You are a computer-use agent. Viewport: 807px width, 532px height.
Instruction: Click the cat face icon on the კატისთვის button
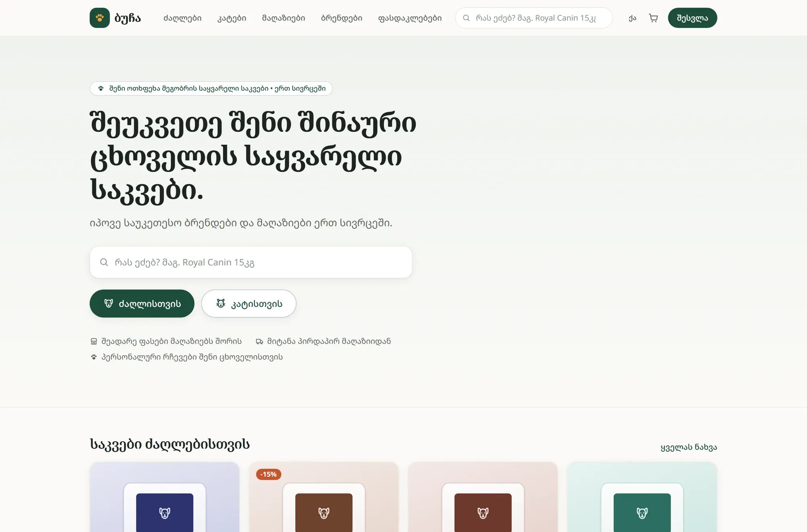(x=221, y=303)
